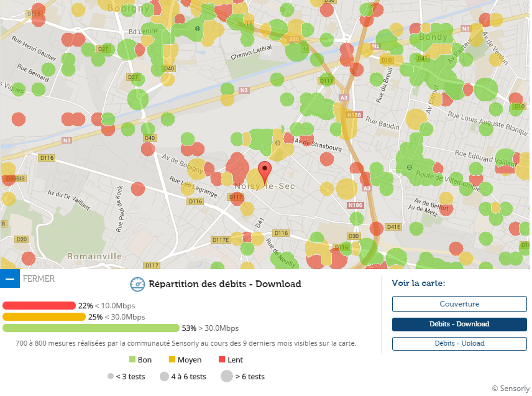Show the Couverture map
The width and height of the screenshot is (532, 396).
459,304
